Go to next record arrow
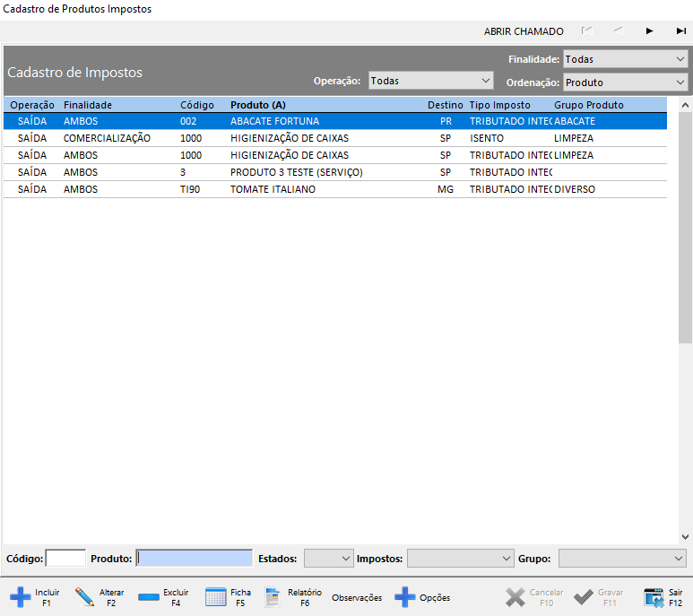This screenshot has width=693, height=616. tap(650, 31)
